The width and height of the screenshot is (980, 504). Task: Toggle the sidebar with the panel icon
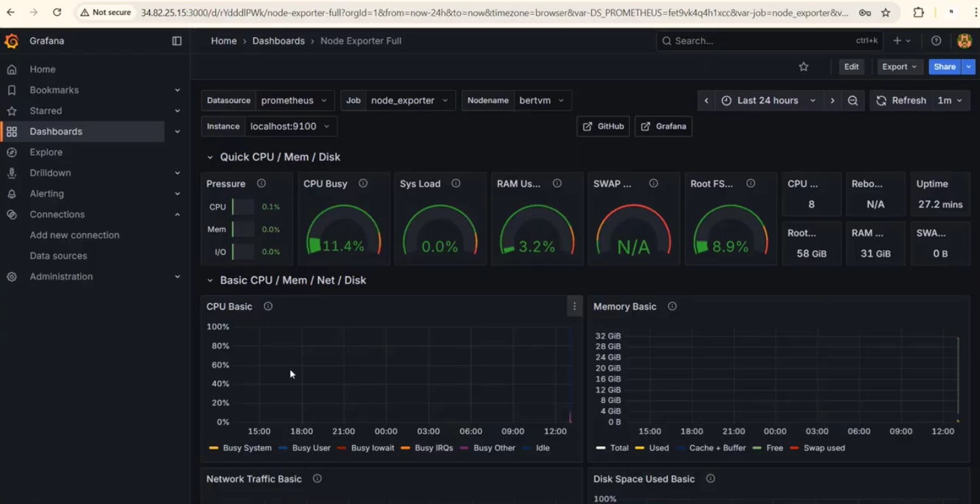pos(176,41)
